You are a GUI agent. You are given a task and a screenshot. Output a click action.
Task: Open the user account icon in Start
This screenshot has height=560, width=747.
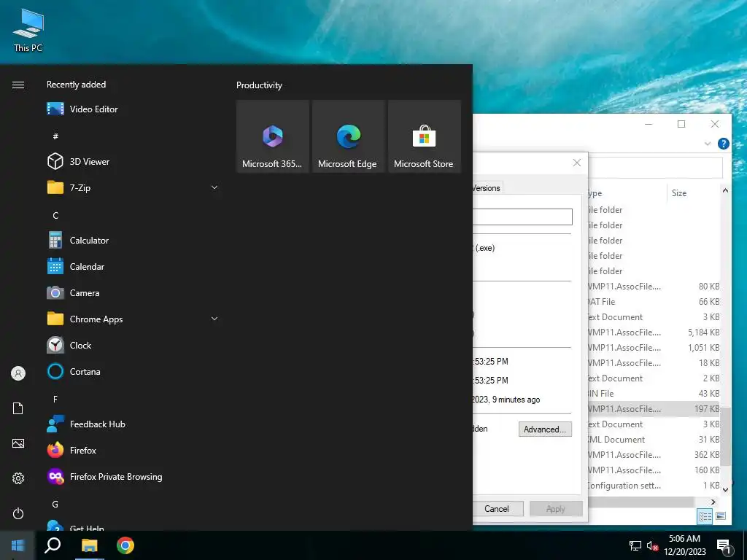click(18, 373)
